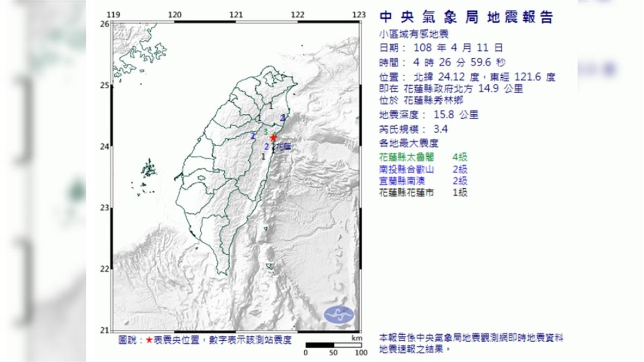Click the green intensity 3 station marker

click(x=267, y=130)
